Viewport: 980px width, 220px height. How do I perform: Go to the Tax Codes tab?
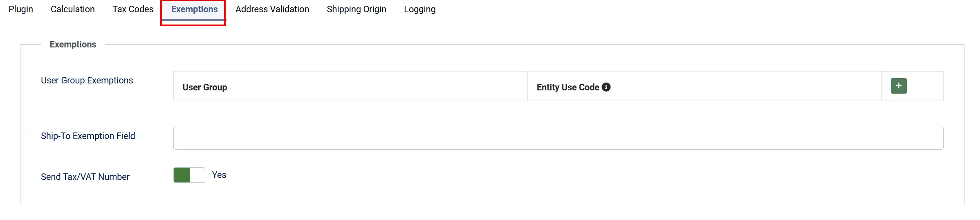[x=133, y=9]
